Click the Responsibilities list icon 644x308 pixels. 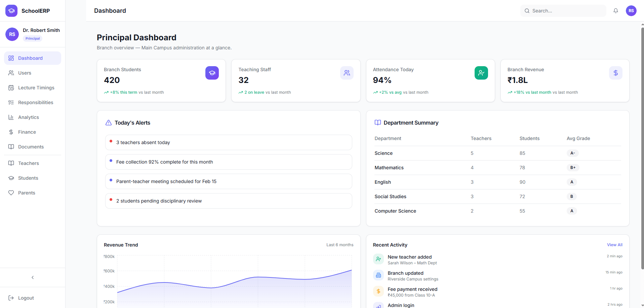click(11, 102)
